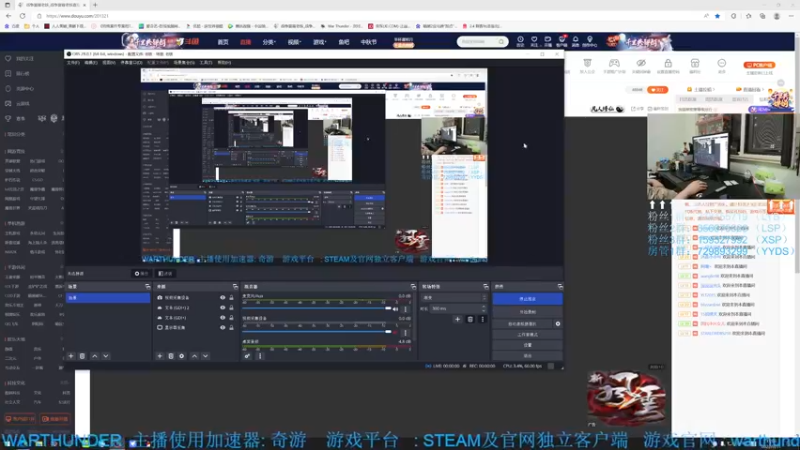Pop out the Sources dock with its panel icon
The width and height of the screenshot is (800, 450).
235,287
